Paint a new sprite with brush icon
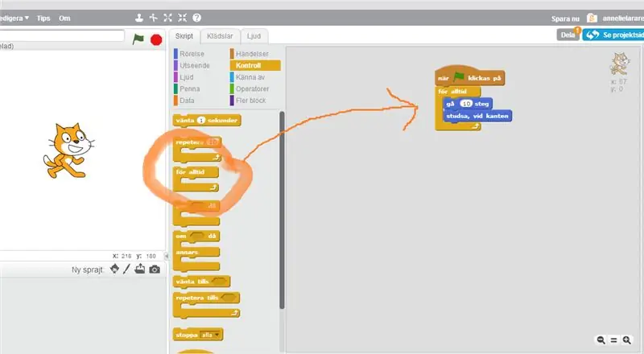 click(x=126, y=269)
